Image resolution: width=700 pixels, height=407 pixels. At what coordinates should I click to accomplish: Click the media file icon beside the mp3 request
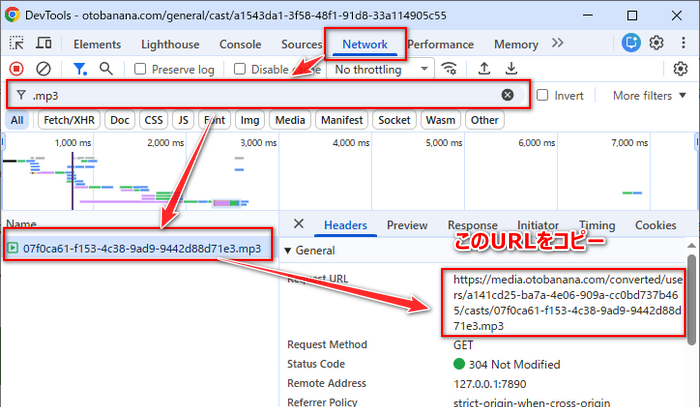pos(12,248)
